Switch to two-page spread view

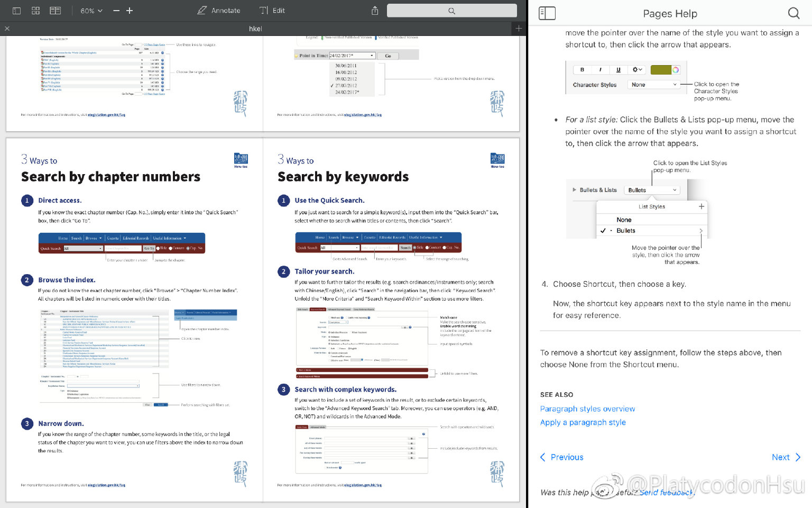pyautogui.click(x=55, y=11)
